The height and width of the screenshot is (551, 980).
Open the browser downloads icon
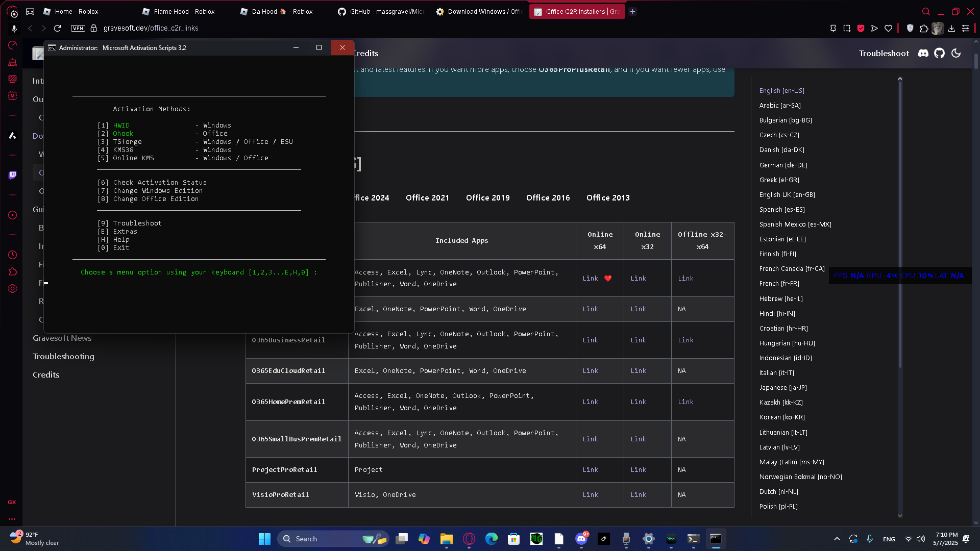pos(951,29)
